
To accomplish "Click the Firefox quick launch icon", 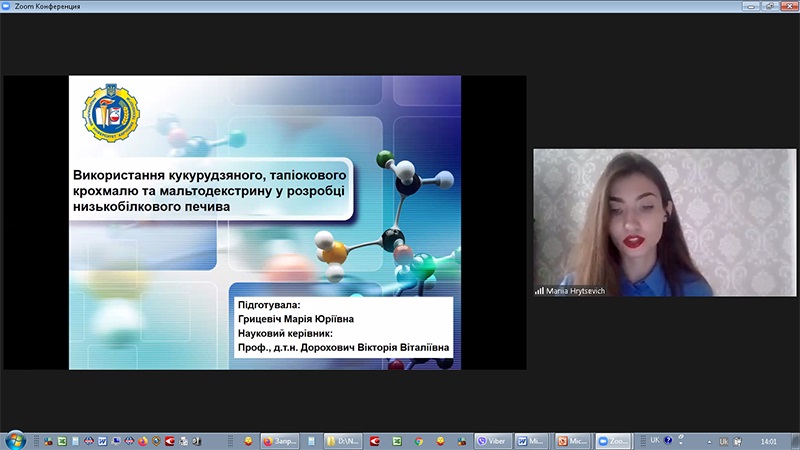I will [143, 441].
